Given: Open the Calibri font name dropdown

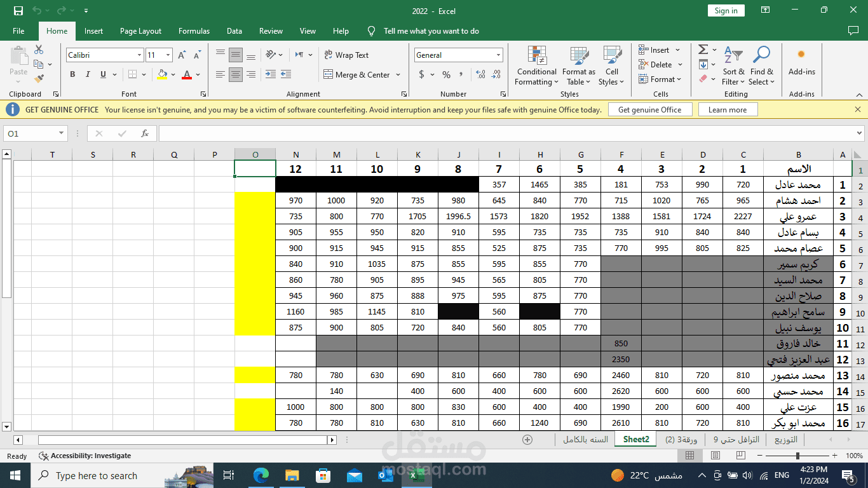Looking at the screenshot, I should (x=139, y=55).
